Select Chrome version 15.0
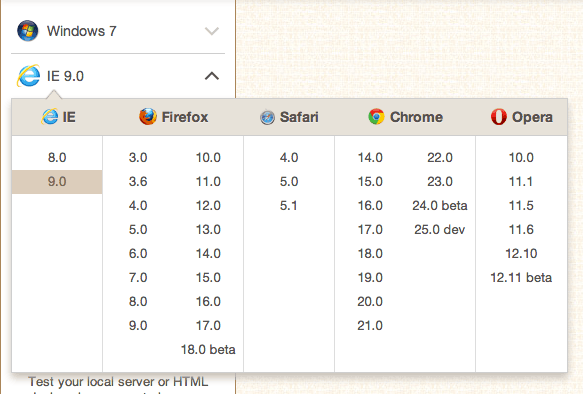The width and height of the screenshot is (583, 394). (x=370, y=182)
